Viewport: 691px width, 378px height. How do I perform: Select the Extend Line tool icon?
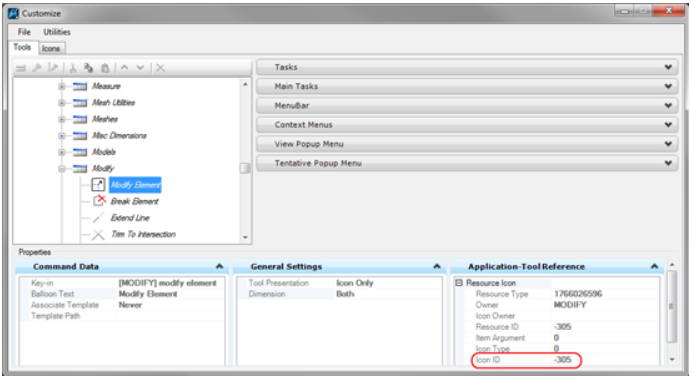point(98,218)
